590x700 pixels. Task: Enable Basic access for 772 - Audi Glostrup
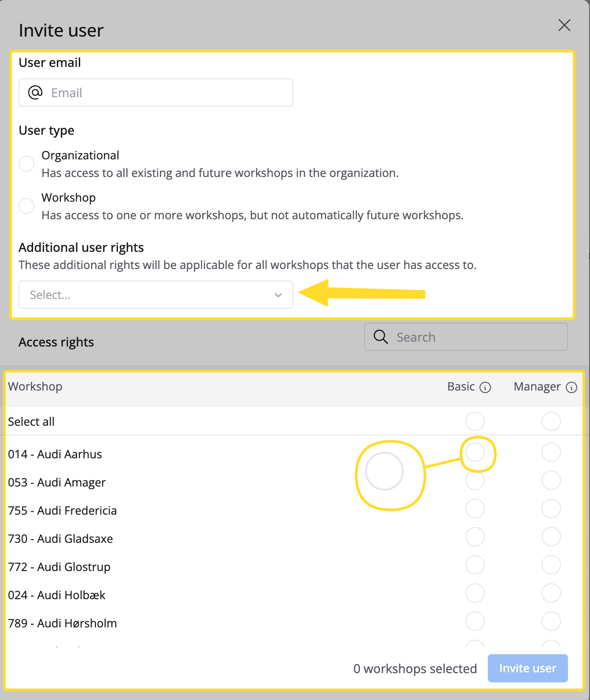pyautogui.click(x=475, y=565)
